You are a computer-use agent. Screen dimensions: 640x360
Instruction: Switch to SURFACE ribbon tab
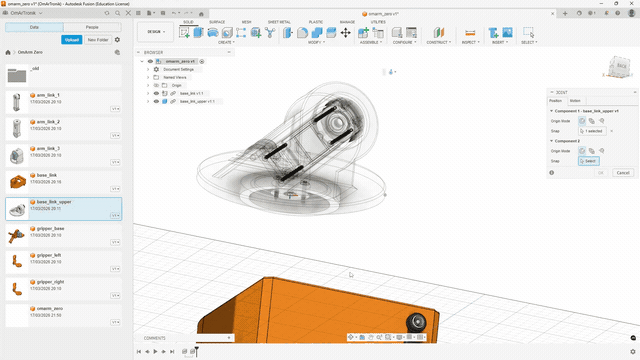[217, 22]
